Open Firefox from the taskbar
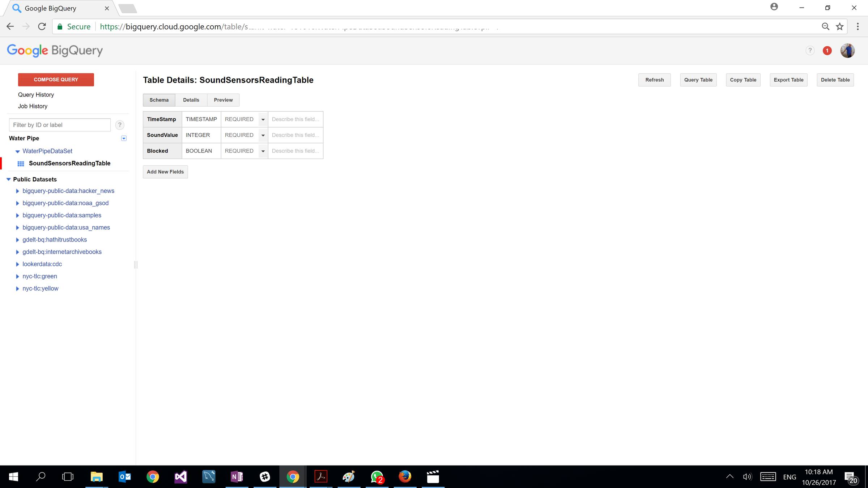 pyautogui.click(x=405, y=477)
